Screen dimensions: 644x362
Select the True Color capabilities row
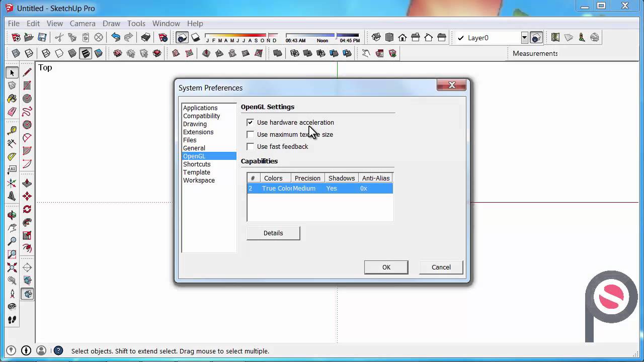[320, 188]
